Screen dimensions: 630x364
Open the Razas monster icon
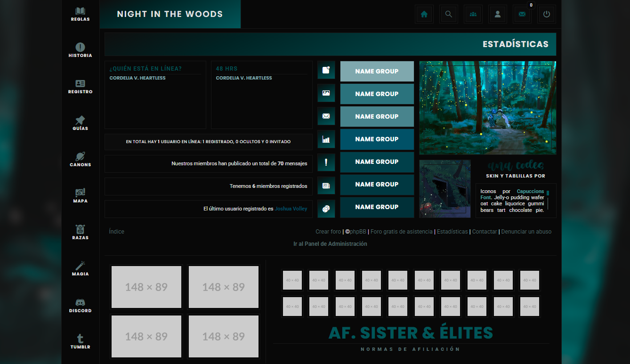tap(80, 229)
